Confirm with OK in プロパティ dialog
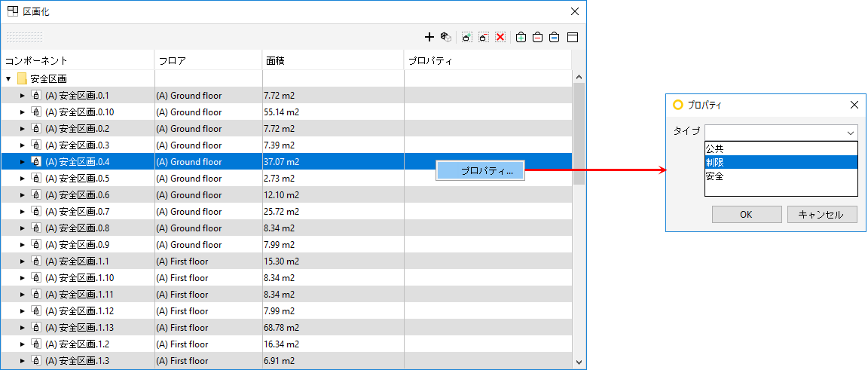This screenshot has height=370, width=868. click(746, 214)
